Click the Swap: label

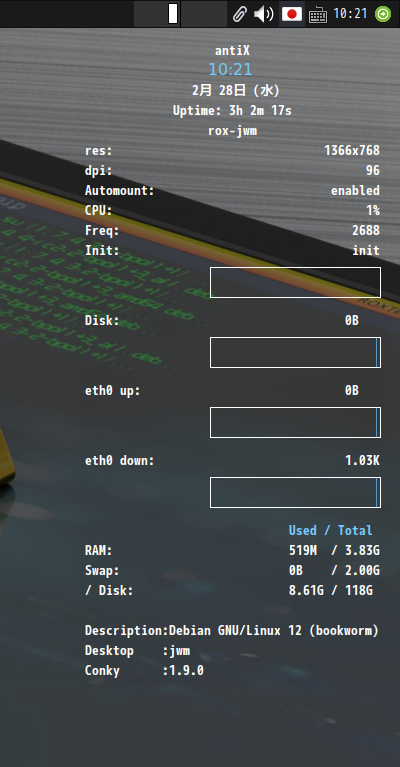[102, 571]
